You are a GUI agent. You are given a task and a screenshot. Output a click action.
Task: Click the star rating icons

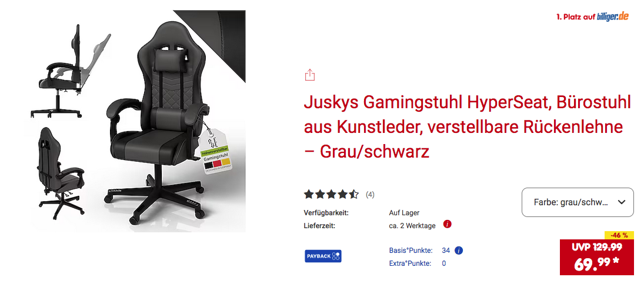(x=331, y=194)
